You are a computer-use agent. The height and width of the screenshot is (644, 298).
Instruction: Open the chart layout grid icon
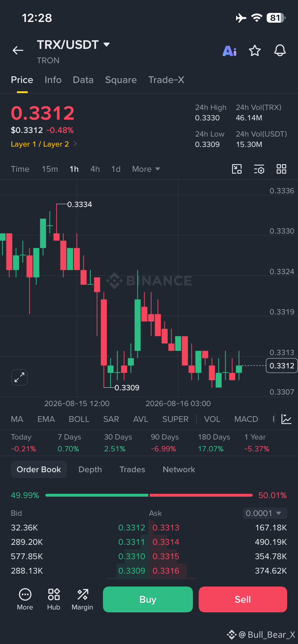[x=281, y=169]
